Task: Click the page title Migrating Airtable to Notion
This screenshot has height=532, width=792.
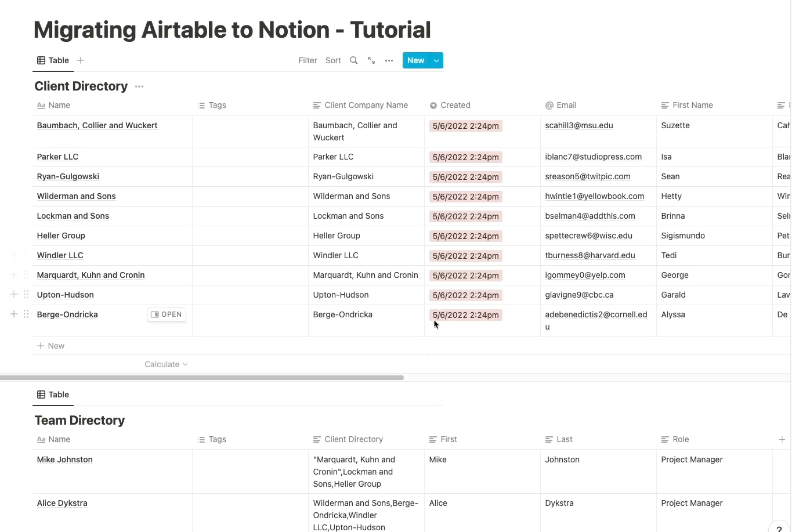Action: (x=232, y=30)
